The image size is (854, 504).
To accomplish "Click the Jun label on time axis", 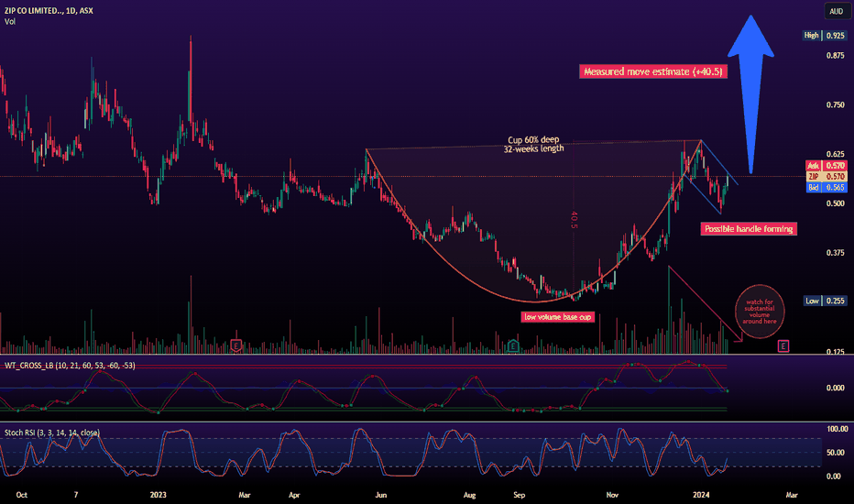I will tap(380, 495).
